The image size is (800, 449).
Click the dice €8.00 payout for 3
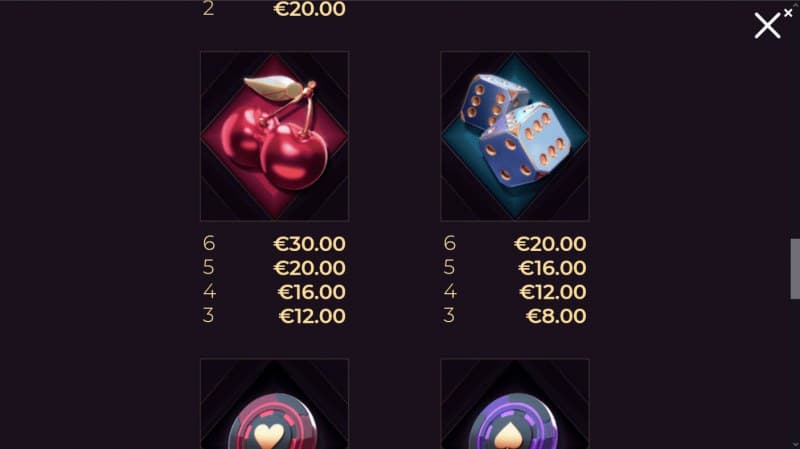[556, 316]
